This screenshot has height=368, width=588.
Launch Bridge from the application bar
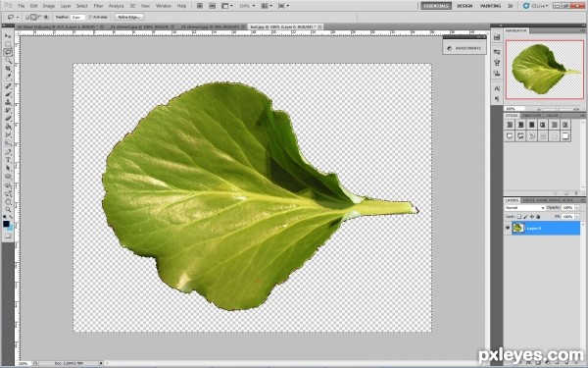coord(200,6)
